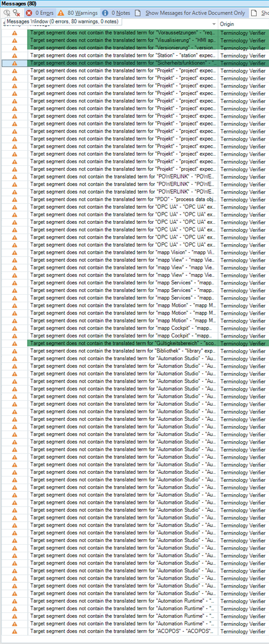Click warning icon of the "PDO" row

coord(14,199)
